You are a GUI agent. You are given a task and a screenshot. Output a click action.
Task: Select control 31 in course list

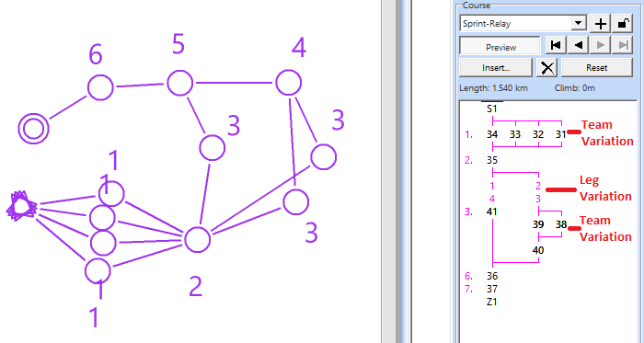(561, 134)
